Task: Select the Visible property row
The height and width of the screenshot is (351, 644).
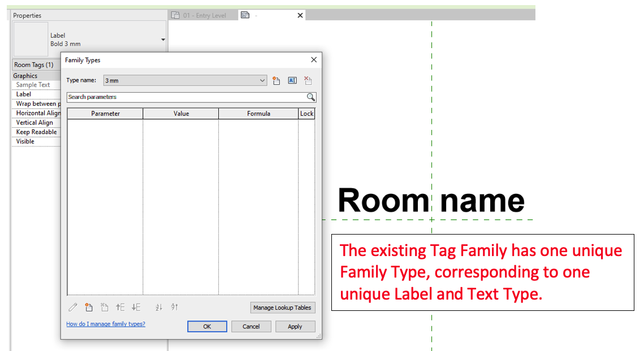Action: tap(37, 142)
